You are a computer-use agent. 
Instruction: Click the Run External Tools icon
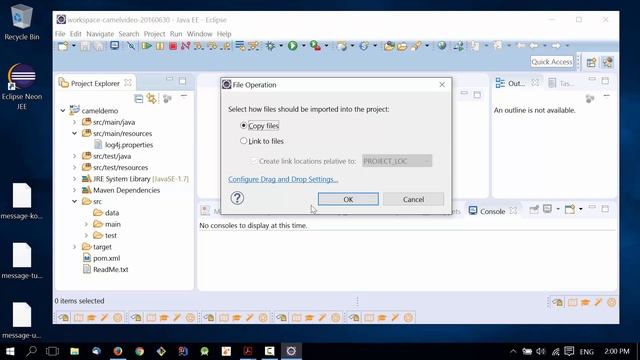(315, 46)
